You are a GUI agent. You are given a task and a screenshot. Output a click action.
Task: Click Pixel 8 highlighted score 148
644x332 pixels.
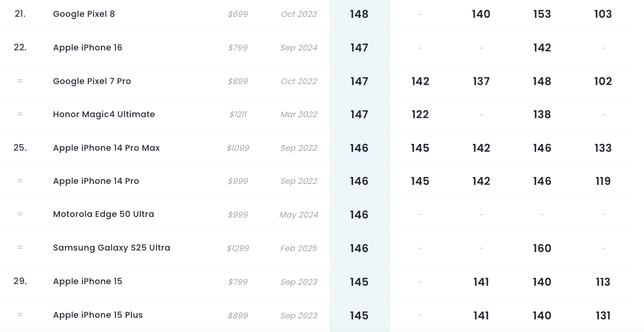(359, 14)
